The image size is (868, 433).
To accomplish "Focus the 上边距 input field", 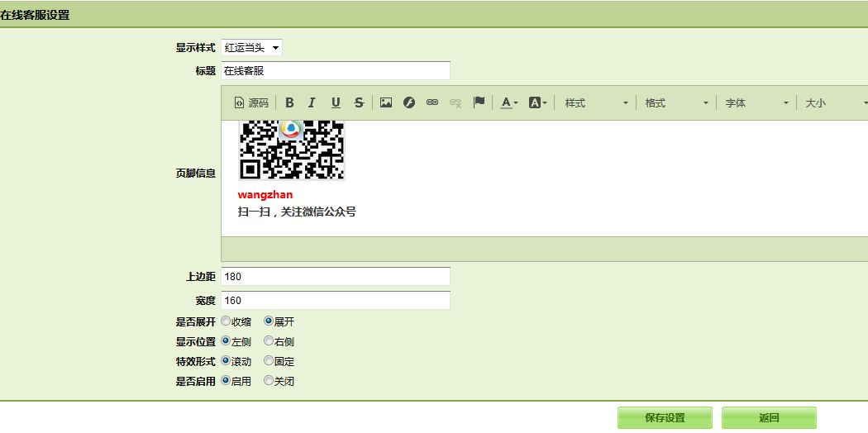I will (336, 277).
